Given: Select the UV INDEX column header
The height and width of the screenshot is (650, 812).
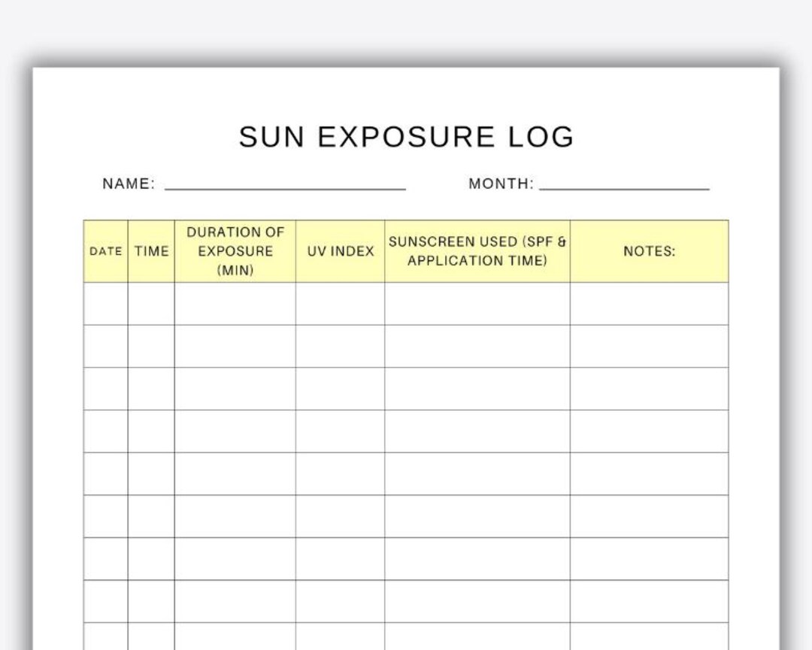Looking at the screenshot, I should click(340, 251).
